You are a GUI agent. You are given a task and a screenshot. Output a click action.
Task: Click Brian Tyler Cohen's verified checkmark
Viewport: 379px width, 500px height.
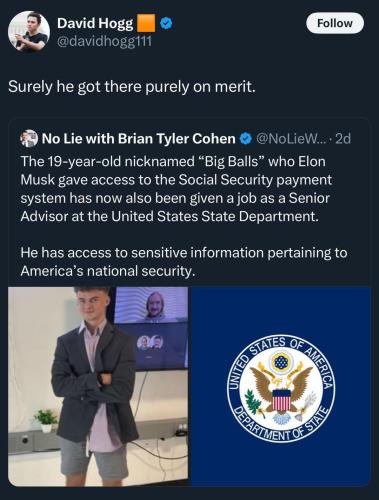[246, 139]
